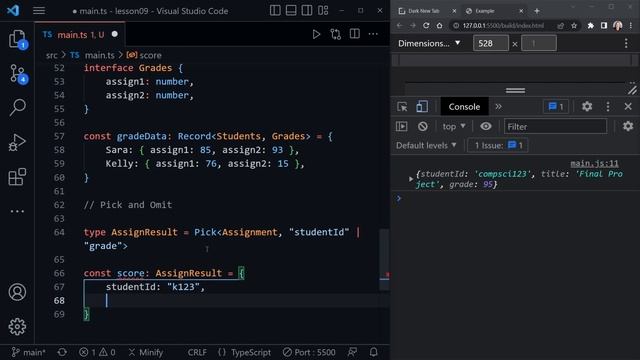Viewport: 640px width, 360px height.
Task: Click Port : 5500 Live Server status
Action: click(x=309, y=352)
